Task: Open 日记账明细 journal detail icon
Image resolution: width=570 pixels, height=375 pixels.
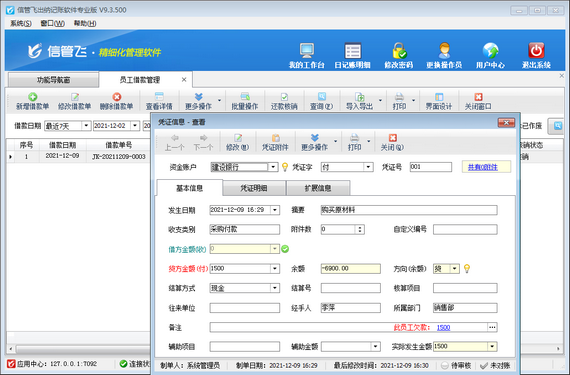Action: 353,51
